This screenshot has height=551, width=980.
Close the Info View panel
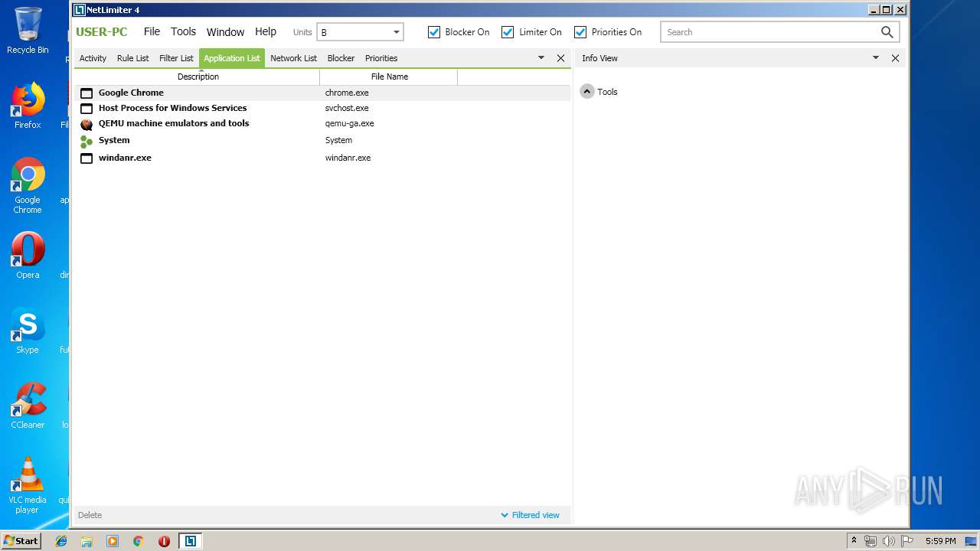(x=895, y=58)
